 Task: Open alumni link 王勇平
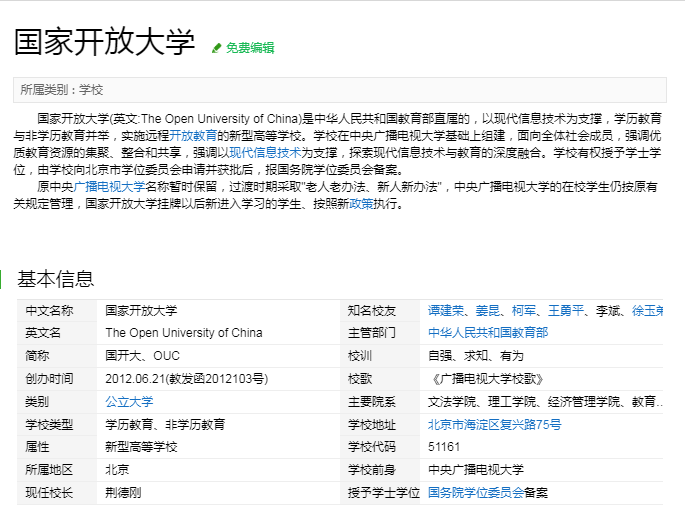(566, 311)
